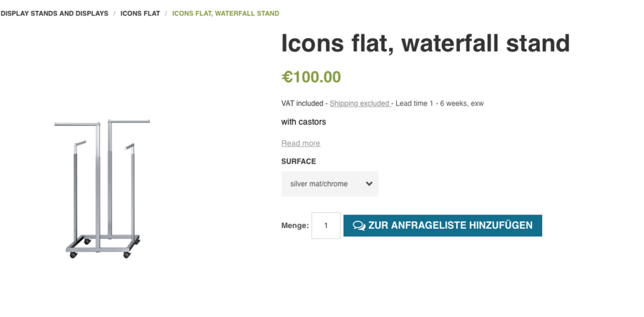The width and height of the screenshot is (644, 317).
Task: Select the green 'Icons Flat, Waterfall Stand' breadcrumb
Action: (x=225, y=14)
